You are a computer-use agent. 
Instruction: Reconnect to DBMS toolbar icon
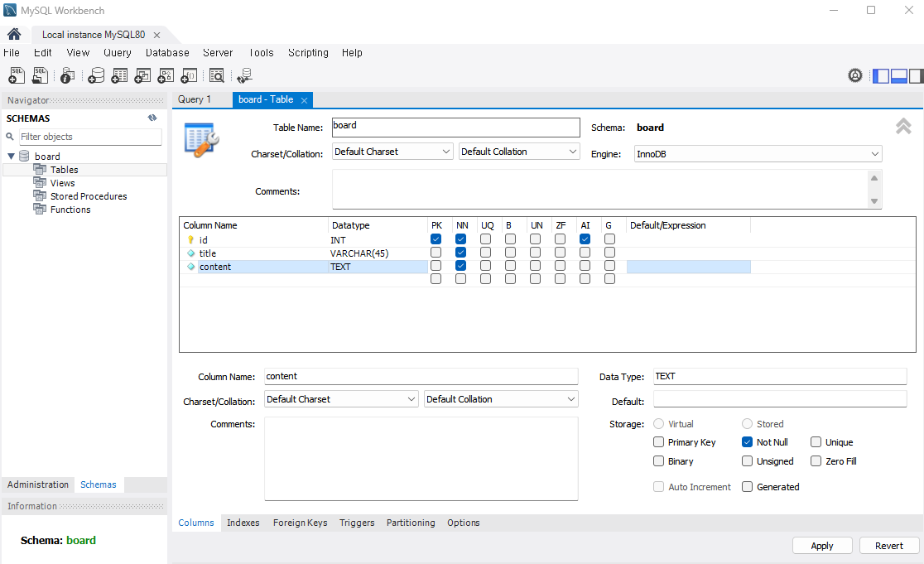(x=244, y=75)
